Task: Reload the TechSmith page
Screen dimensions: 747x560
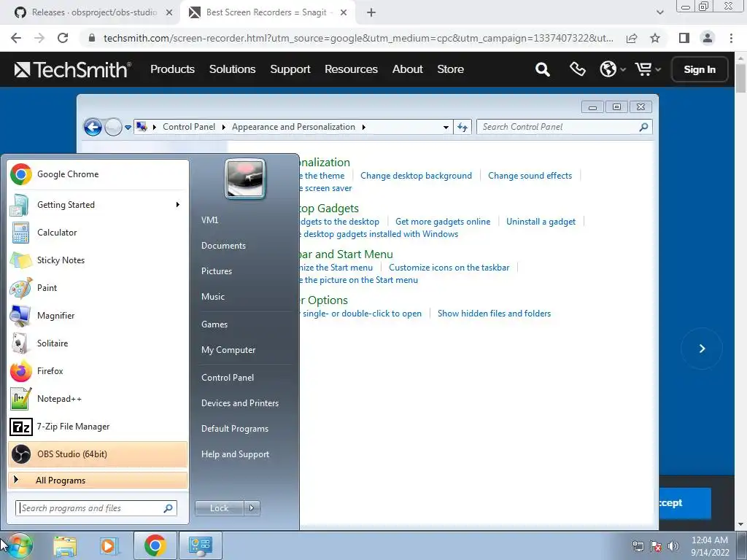Action: click(63, 38)
